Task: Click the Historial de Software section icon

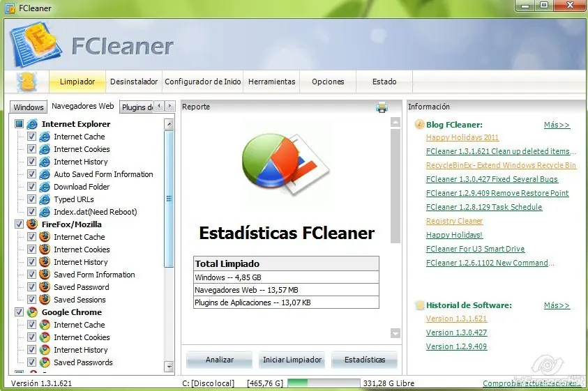Action: pos(420,305)
